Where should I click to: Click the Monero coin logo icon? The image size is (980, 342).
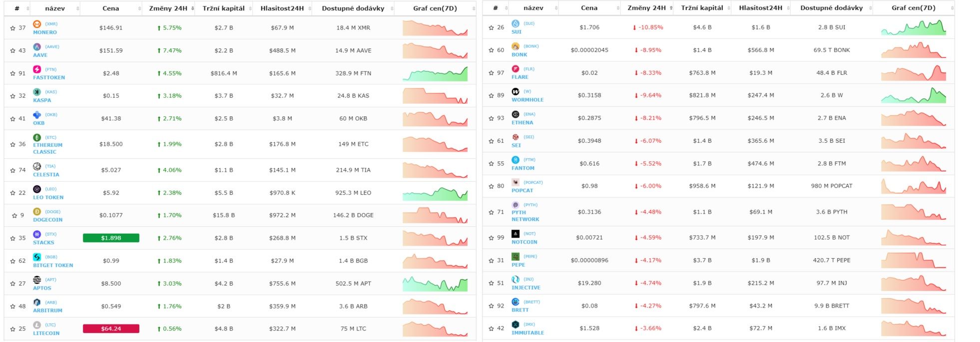click(x=37, y=24)
